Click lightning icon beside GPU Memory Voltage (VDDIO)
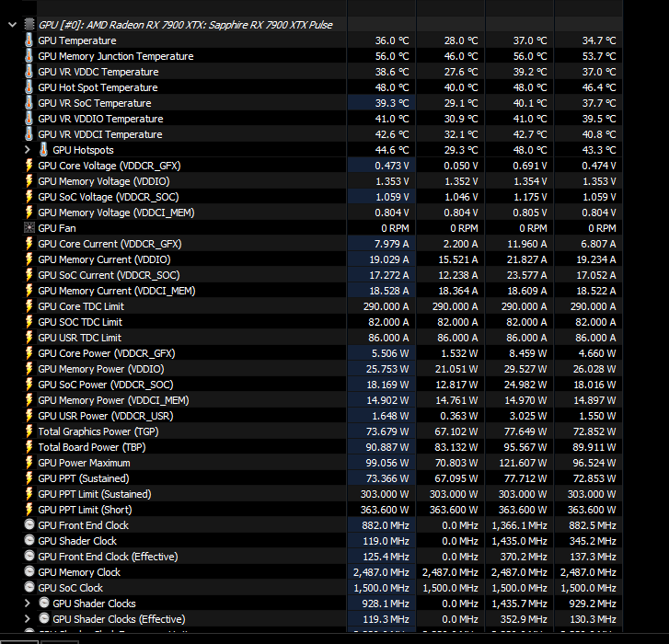This screenshot has width=669, height=644. tap(29, 181)
